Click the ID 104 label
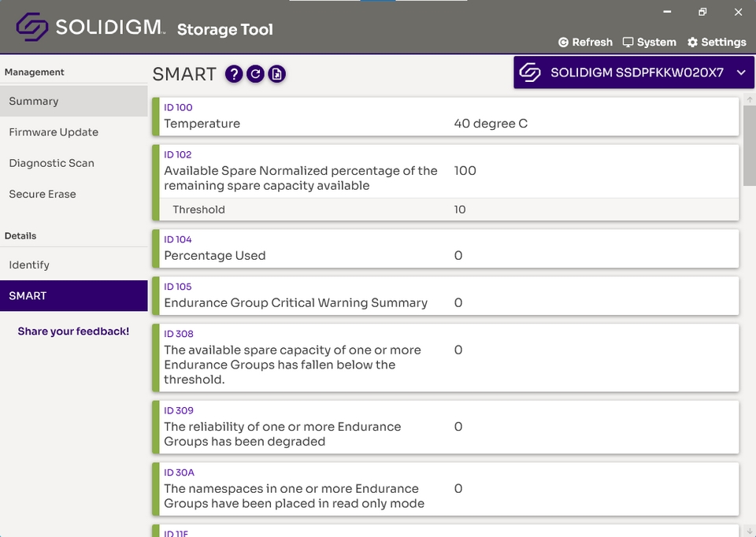 (178, 239)
